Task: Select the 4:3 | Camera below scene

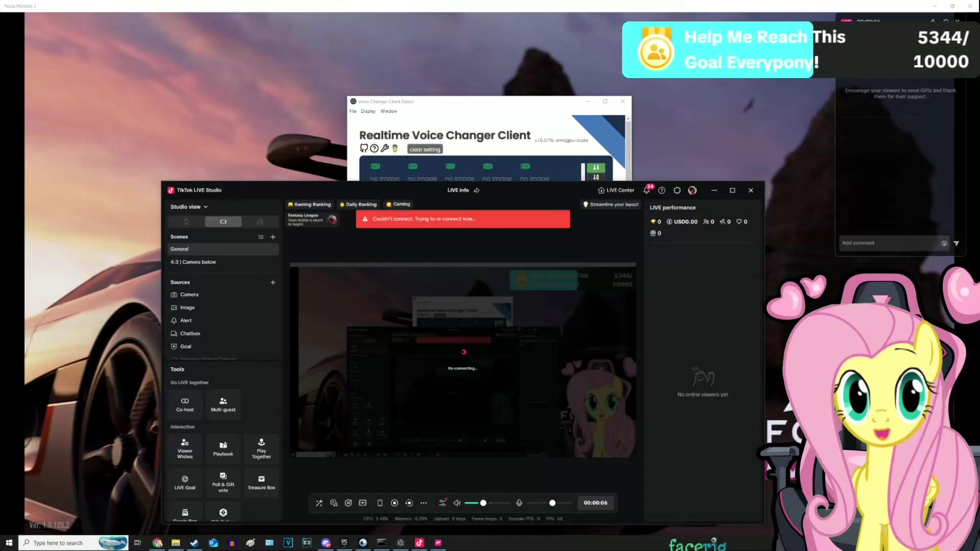Action: click(224, 262)
